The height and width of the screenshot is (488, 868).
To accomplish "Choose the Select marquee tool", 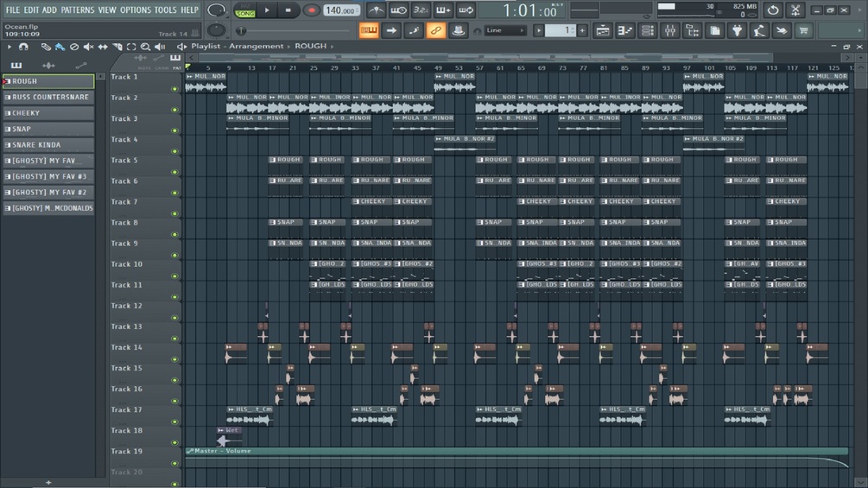I will point(131,47).
